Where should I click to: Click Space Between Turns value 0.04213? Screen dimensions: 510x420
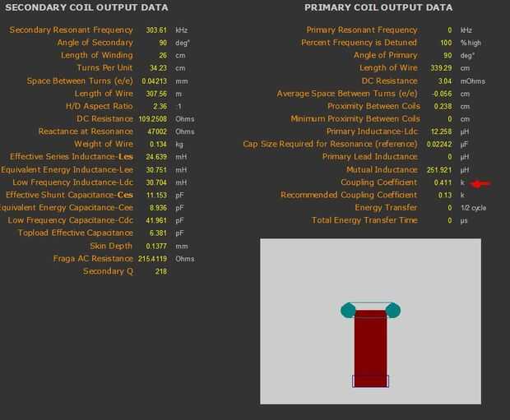(154, 81)
